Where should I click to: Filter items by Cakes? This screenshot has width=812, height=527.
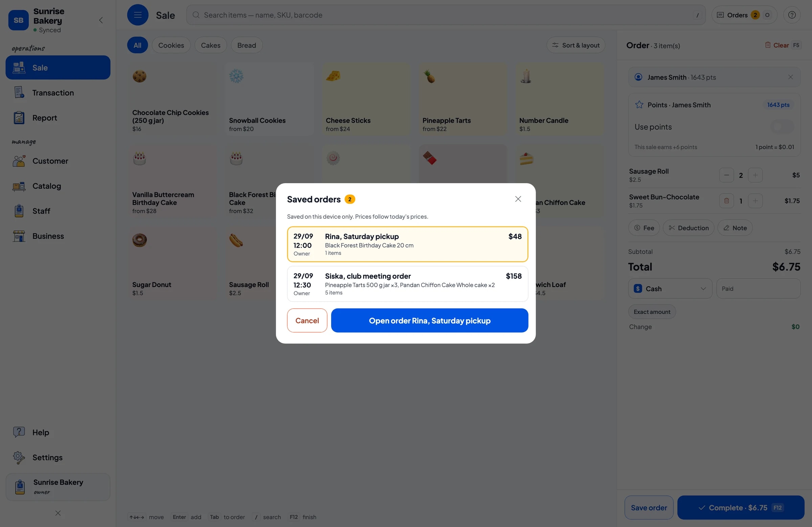210,45
